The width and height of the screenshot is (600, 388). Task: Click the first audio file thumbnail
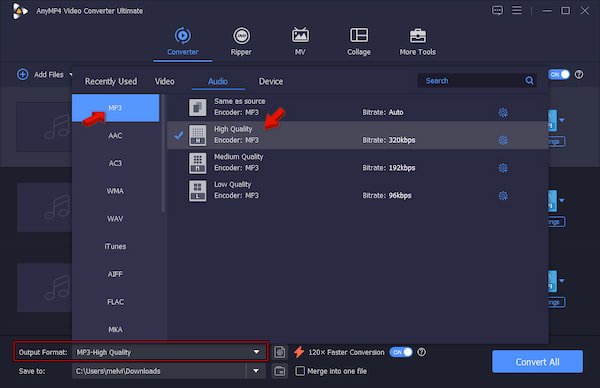[44, 127]
